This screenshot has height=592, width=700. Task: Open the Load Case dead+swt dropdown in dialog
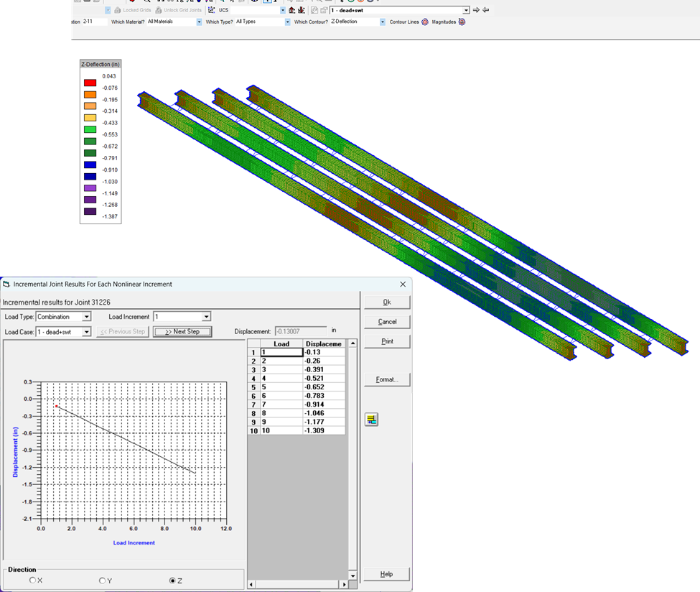click(87, 332)
